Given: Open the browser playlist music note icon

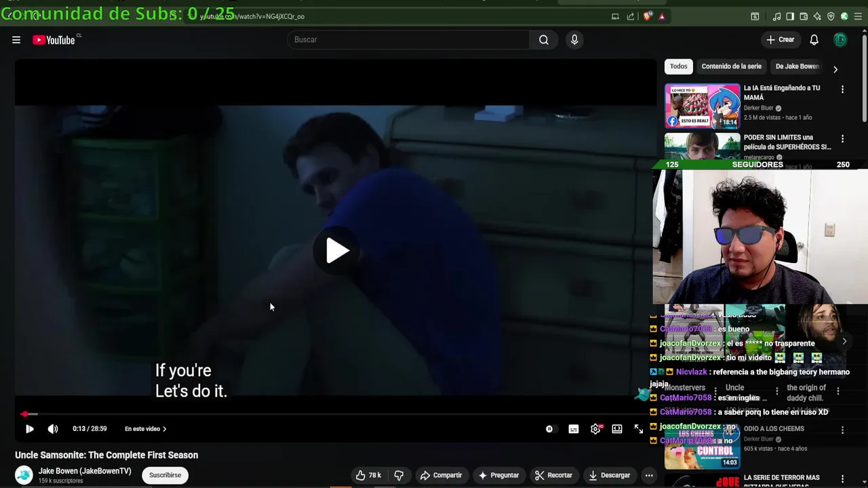Looking at the screenshot, I should coord(777,16).
